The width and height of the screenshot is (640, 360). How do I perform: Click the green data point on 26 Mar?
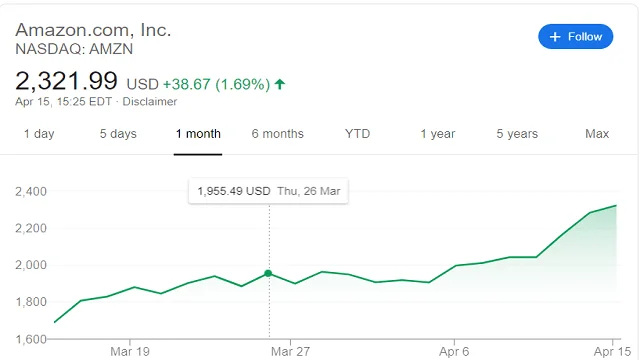tap(268, 273)
